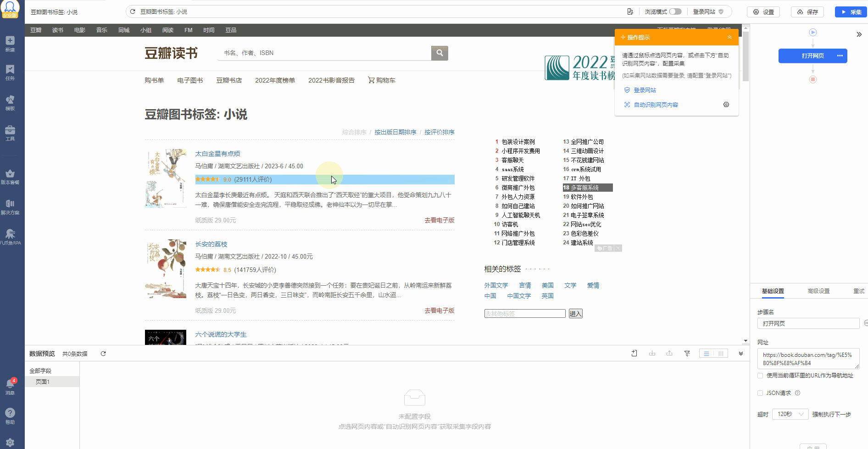The width and height of the screenshot is (868, 449).
Task: Click the Douban search magnifier button
Action: [440, 53]
